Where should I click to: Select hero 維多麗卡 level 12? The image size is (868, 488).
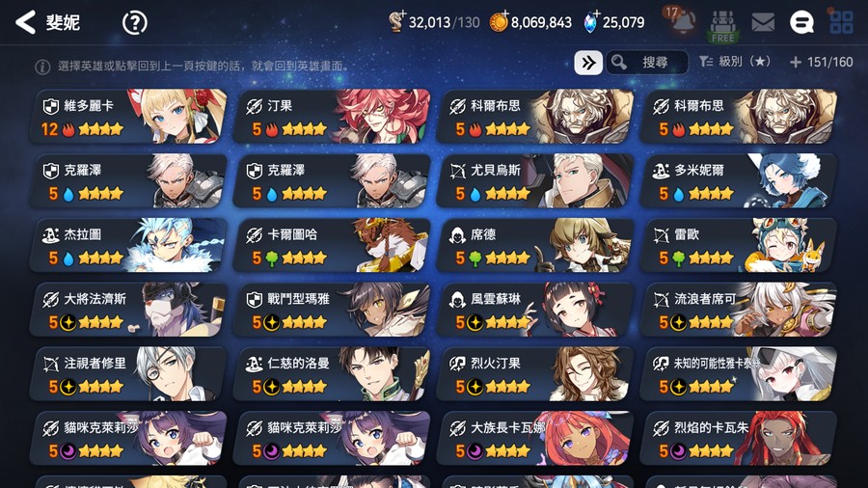click(128, 116)
